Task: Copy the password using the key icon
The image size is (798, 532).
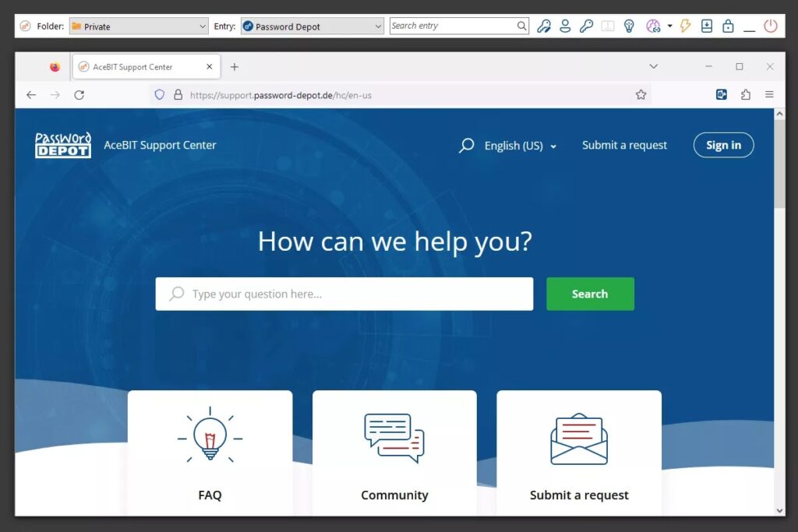Action: pyautogui.click(x=588, y=26)
